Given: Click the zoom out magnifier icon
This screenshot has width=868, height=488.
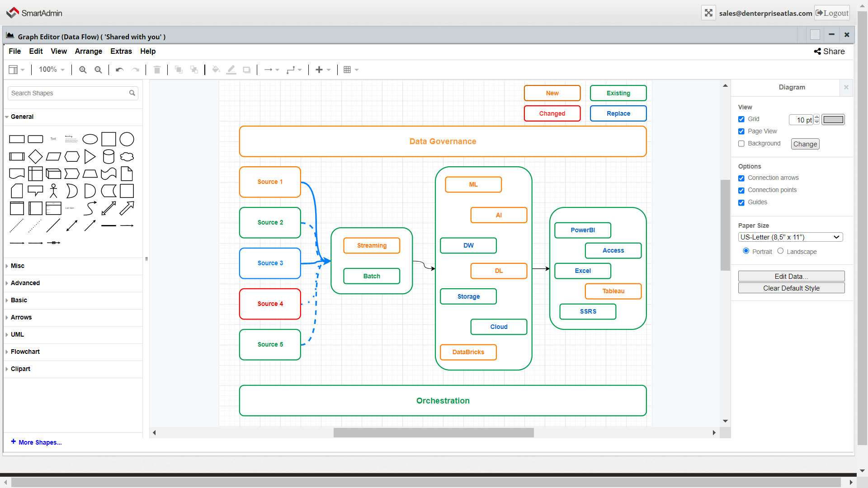Looking at the screenshot, I should [x=98, y=70].
